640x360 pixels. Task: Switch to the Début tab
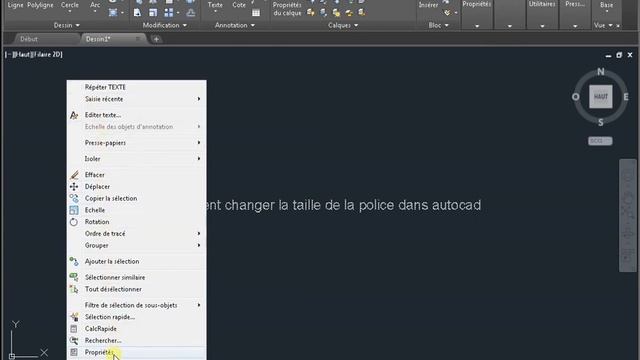[x=29, y=39]
